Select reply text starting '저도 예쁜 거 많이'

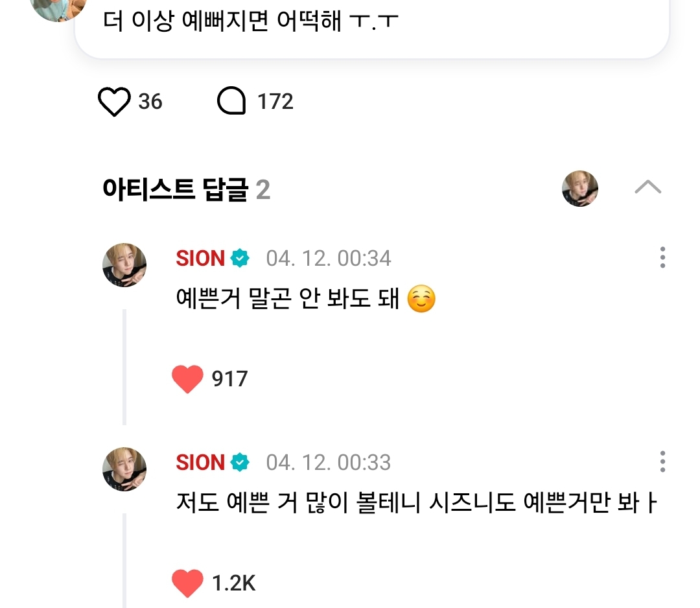415,504
